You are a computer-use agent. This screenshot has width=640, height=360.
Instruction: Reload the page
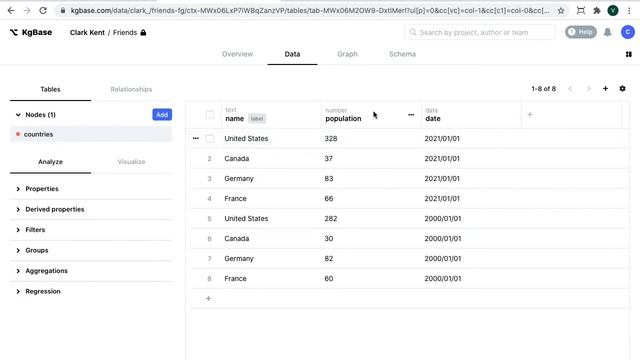click(43, 11)
